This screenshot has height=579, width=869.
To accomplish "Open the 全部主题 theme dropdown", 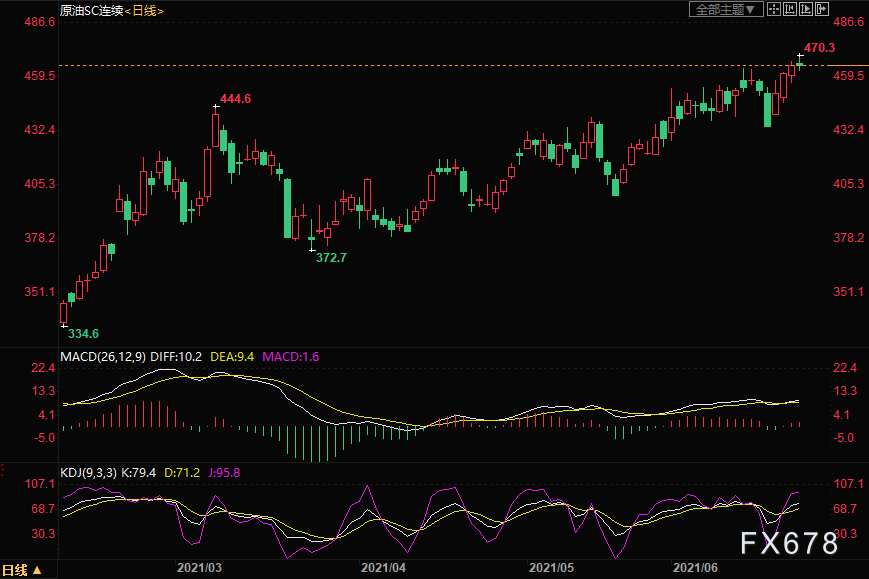I will click(725, 9).
